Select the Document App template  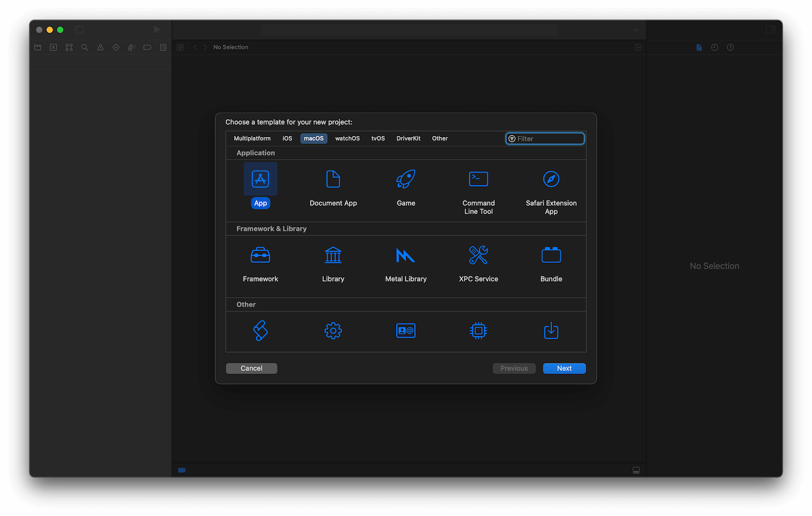(x=333, y=179)
